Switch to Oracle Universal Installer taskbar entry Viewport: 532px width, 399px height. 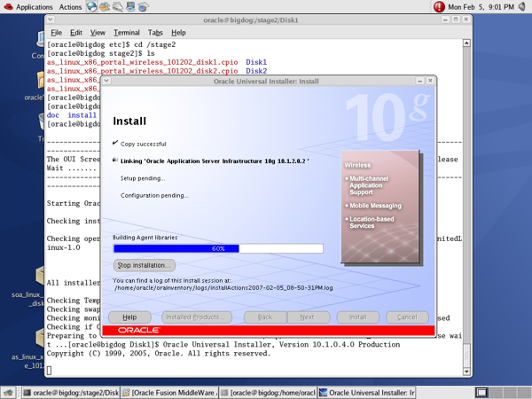point(367,393)
